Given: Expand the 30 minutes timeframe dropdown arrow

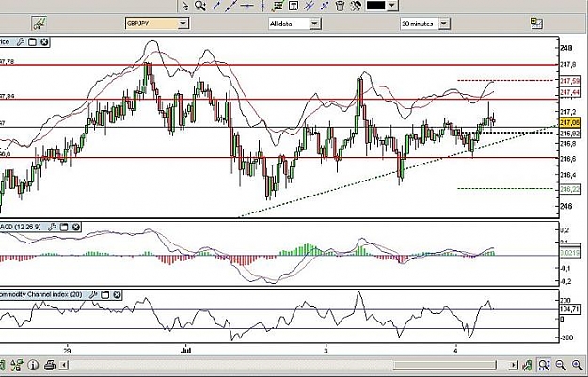Looking at the screenshot, I should click(x=444, y=24).
